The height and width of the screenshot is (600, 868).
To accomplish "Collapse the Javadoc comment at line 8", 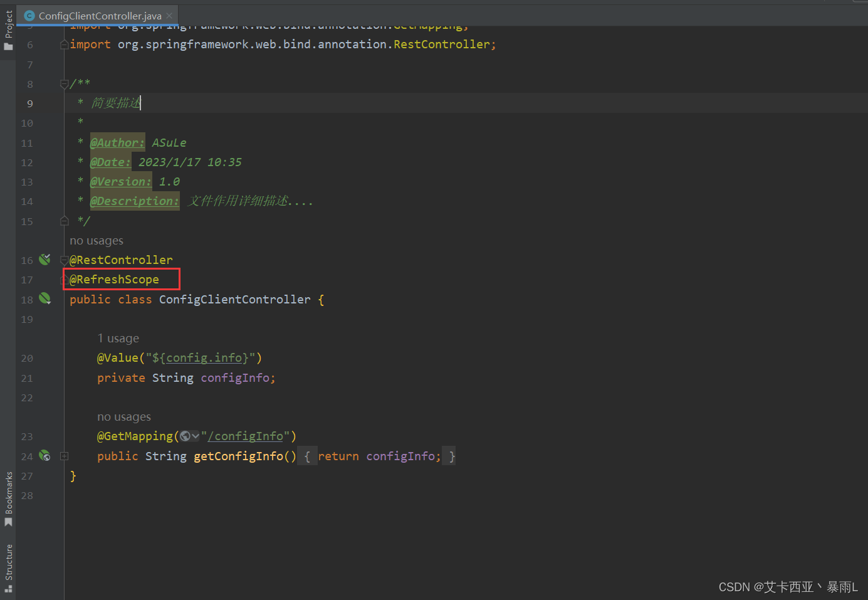I will point(64,84).
